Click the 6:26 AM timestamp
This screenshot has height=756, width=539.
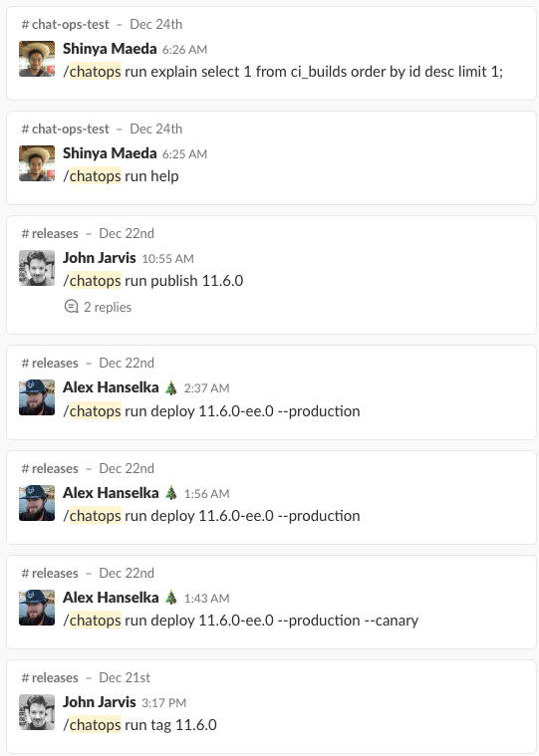coord(184,50)
